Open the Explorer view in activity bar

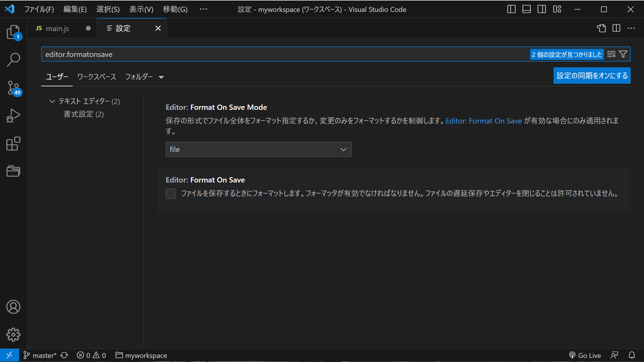pos(13,32)
